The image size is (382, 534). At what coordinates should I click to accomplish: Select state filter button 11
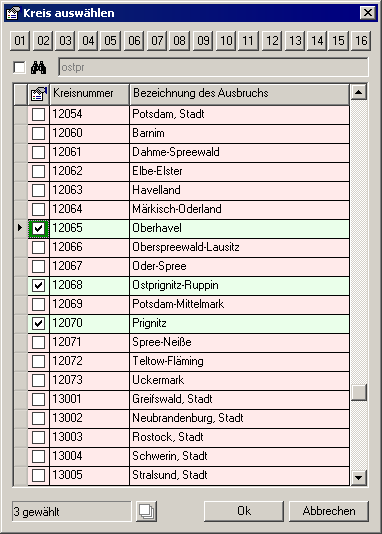(248, 41)
